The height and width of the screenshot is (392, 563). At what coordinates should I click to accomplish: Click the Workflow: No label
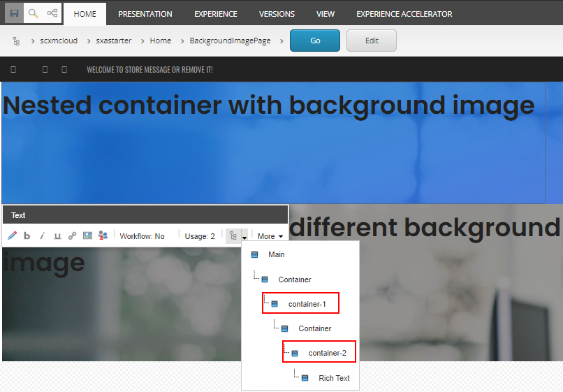(142, 236)
